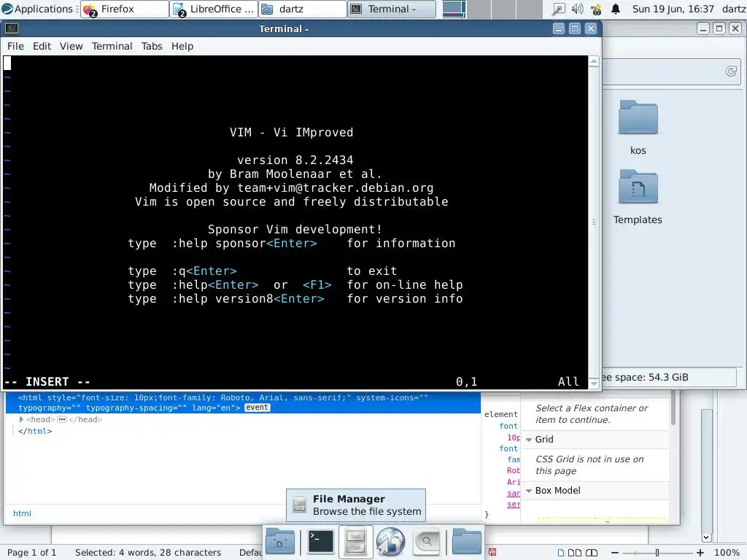Launch the Terminal emulator from the dock

tap(321, 542)
